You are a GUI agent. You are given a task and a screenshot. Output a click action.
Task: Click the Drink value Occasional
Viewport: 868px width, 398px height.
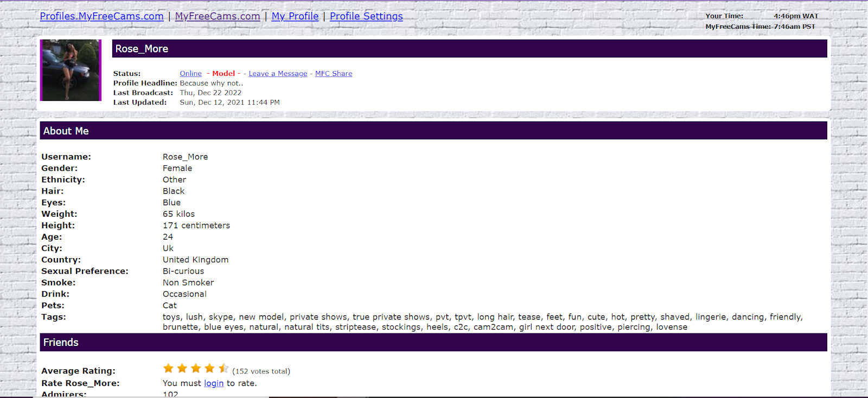pos(184,294)
